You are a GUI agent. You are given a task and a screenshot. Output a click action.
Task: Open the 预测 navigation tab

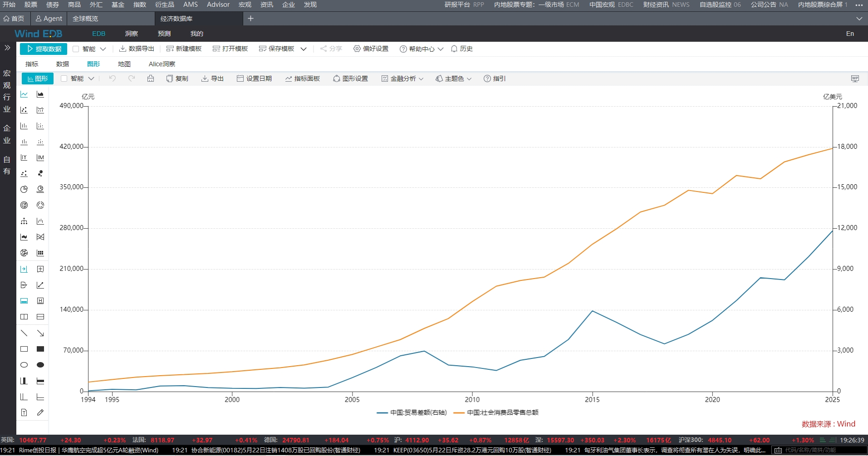[164, 34]
